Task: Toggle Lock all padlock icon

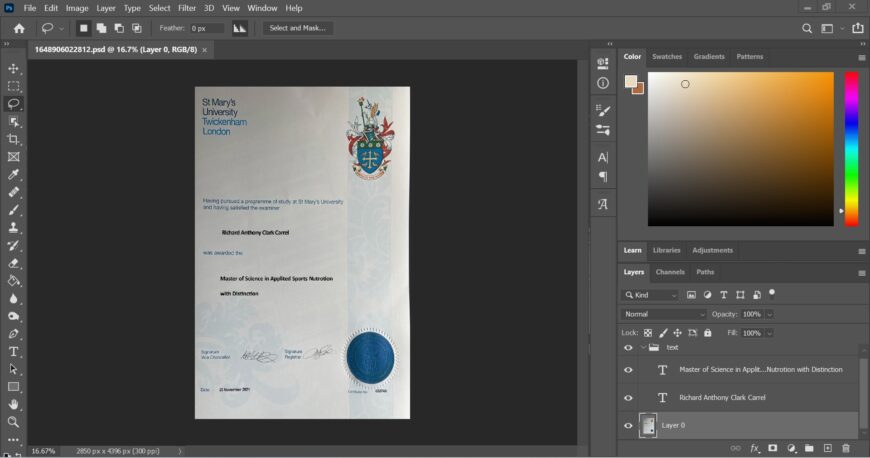Action: (x=707, y=333)
